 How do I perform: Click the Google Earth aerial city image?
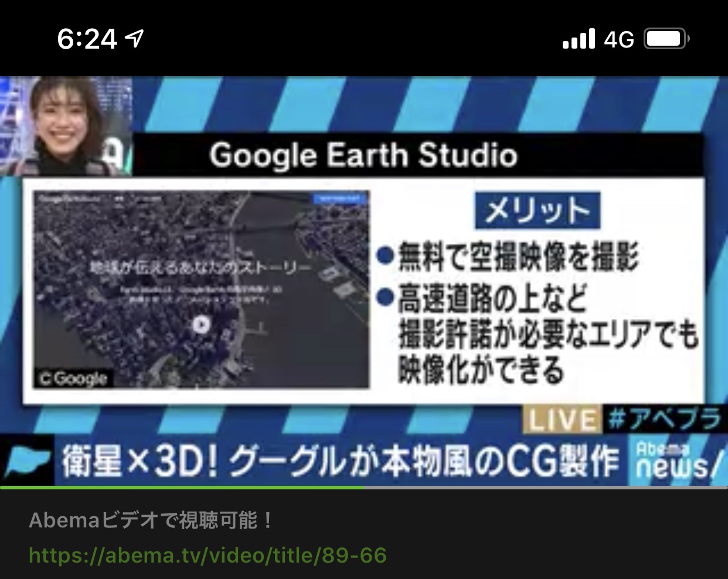(x=201, y=289)
